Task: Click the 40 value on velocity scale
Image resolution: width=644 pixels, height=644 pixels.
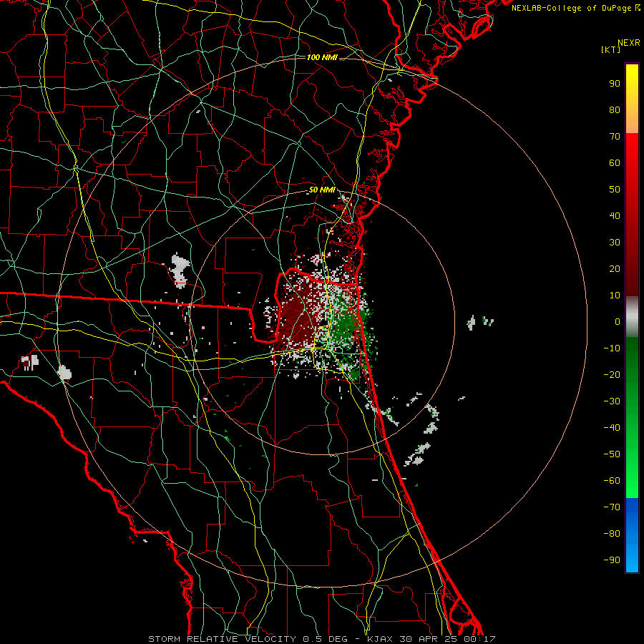Action: (x=615, y=215)
